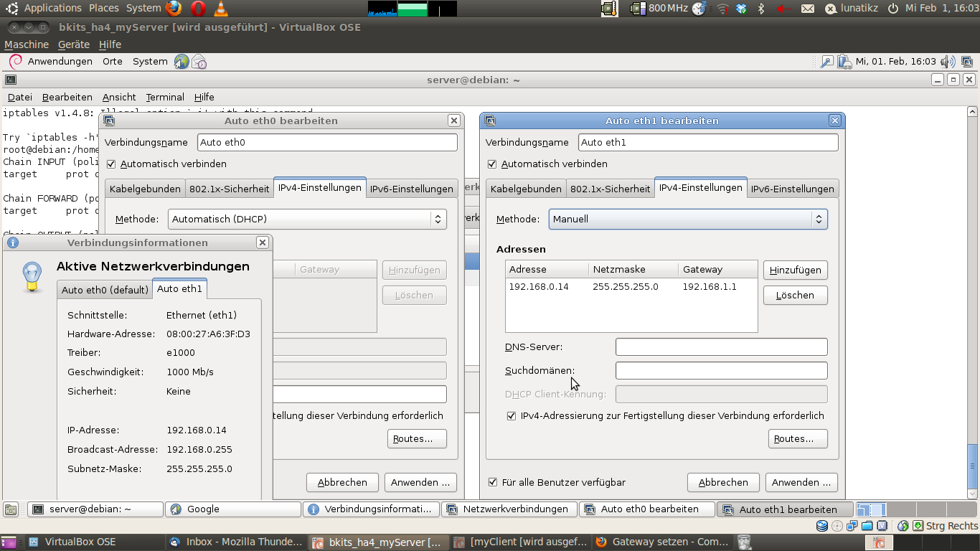Switch to Kabelgebunden tab in Auto eth1
This screenshot has width=980, height=551.
[526, 189]
